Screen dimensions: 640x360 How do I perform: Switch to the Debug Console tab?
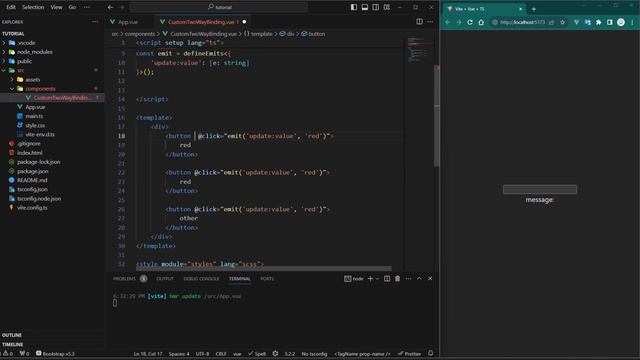click(x=201, y=278)
